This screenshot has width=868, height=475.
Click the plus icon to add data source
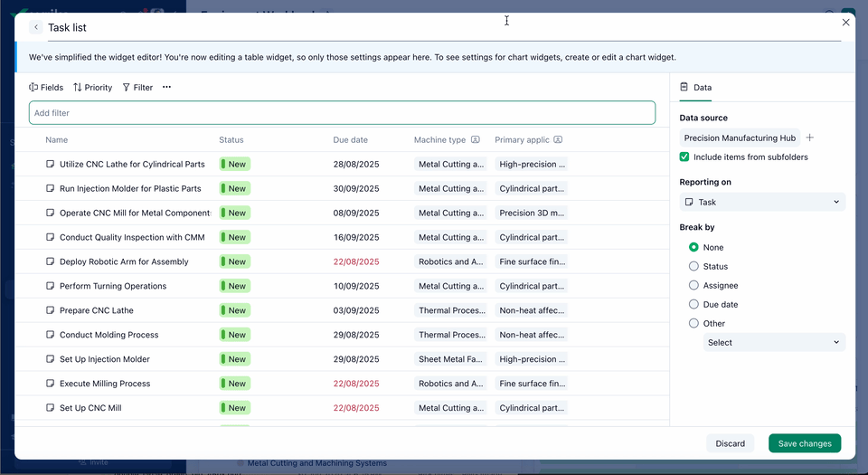pos(810,138)
